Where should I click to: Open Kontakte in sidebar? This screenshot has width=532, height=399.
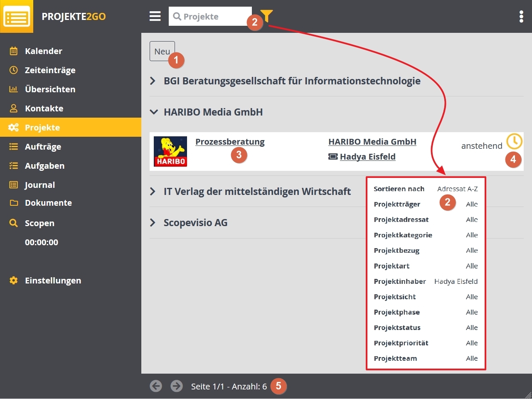point(71,108)
